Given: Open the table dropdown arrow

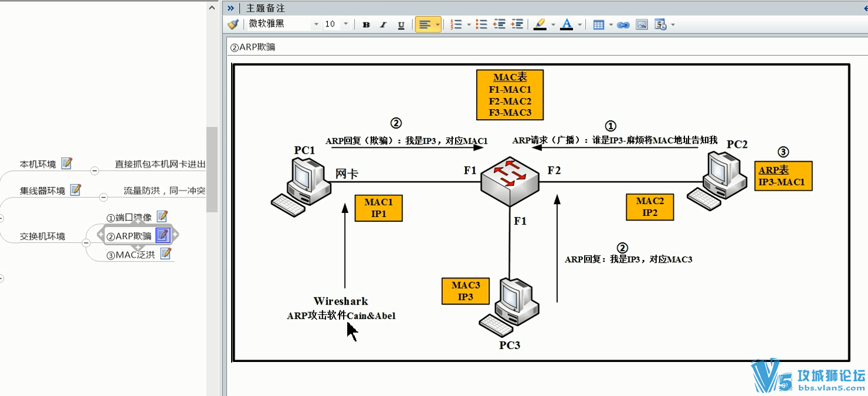Looking at the screenshot, I should (x=611, y=25).
